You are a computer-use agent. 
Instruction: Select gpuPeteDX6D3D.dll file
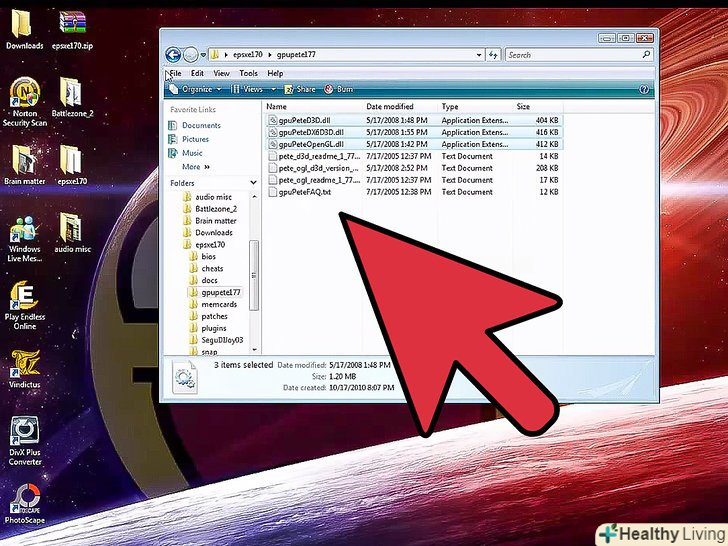(x=414, y=132)
